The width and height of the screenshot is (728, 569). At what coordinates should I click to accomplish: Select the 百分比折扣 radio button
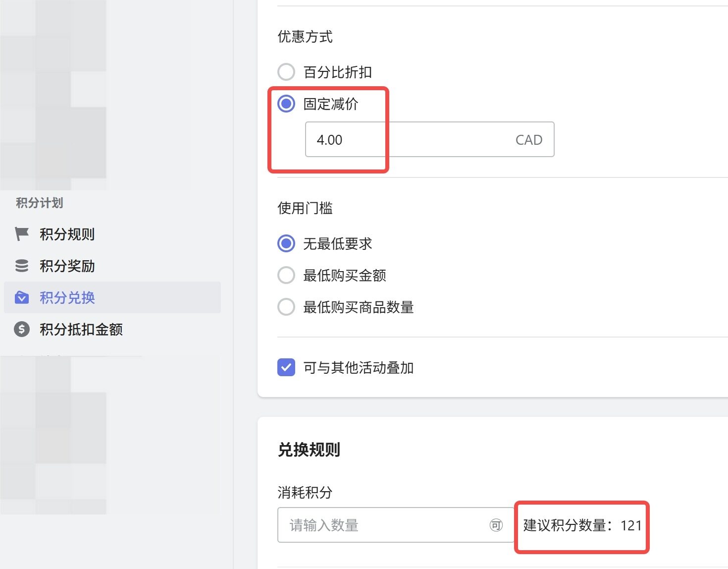(x=286, y=72)
